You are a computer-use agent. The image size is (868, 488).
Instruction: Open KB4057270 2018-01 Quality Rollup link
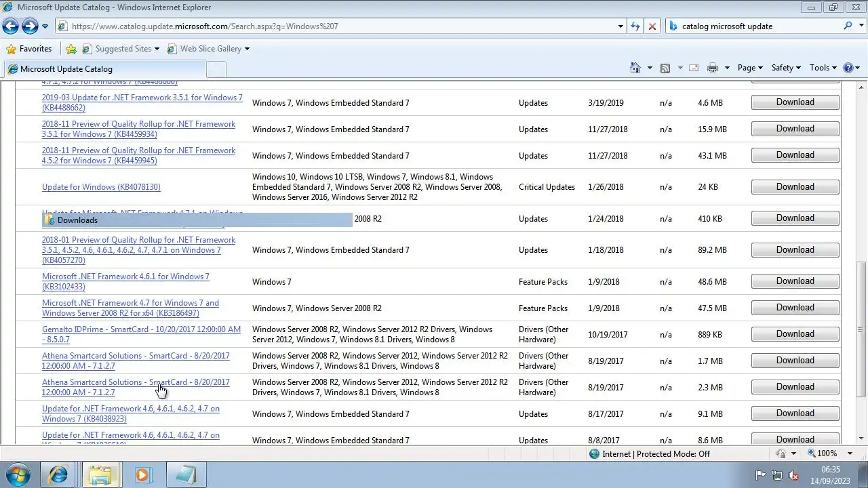[x=138, y=250]
